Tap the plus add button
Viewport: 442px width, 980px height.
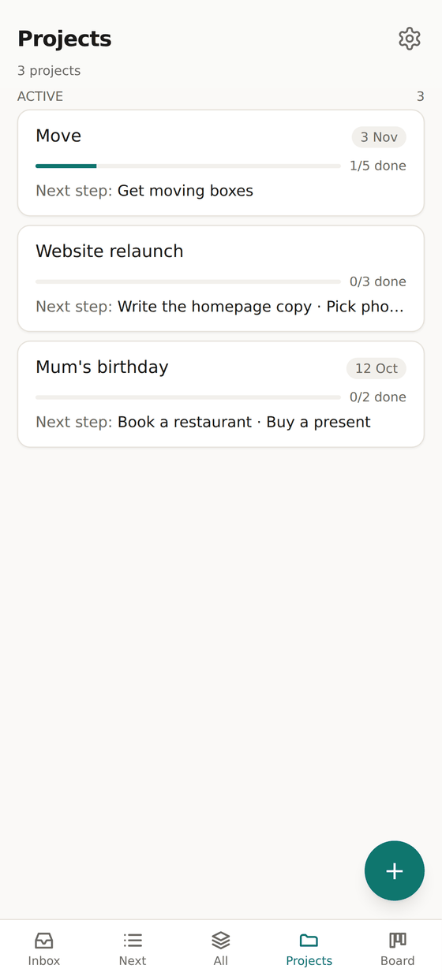click(395, 870)
